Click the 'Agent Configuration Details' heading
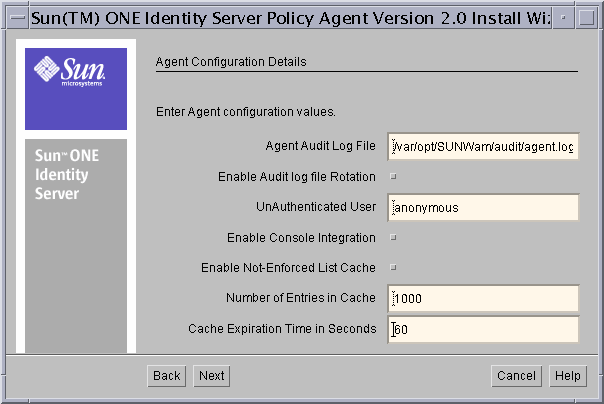Screen dimensions: 604x404 tap(231, 62)
